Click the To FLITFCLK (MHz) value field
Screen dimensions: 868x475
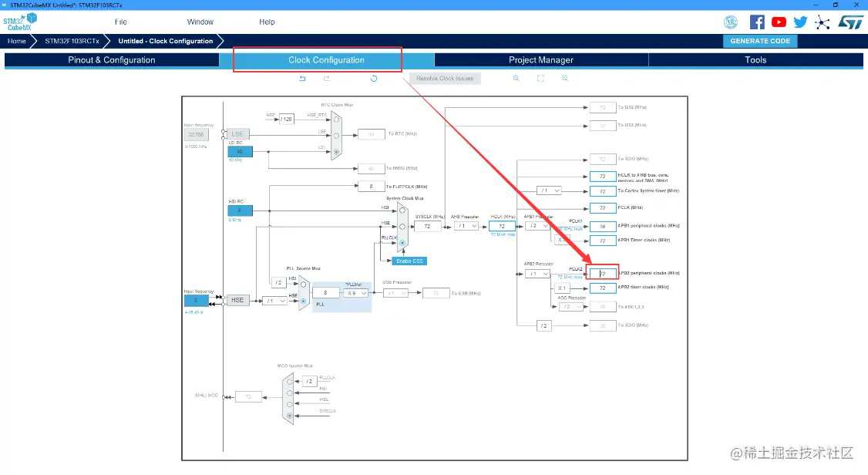[x=372, y=187]
